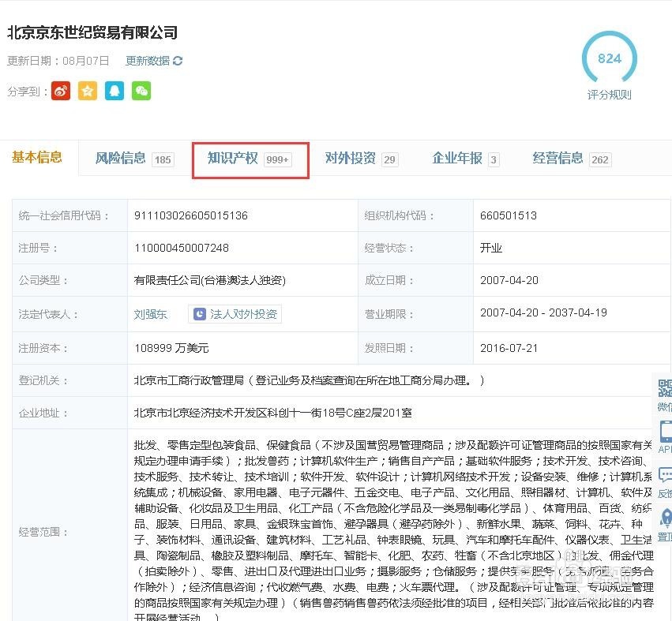Share via QQ penguin icon
This screenshot has width=672, height=621.
tap(115, 91)
